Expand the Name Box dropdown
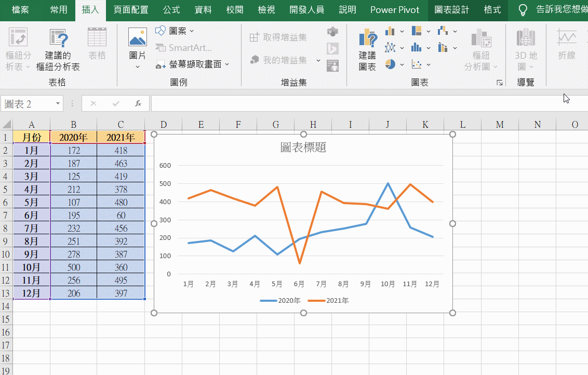Image resolution: width=588 pixels, height=375 pixels. pyautogui.click(x=58, y=103)
